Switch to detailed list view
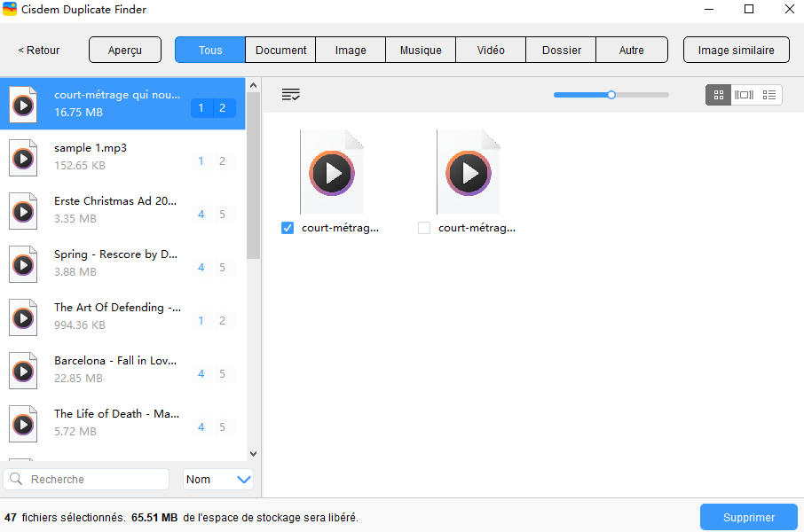 coord(769,95)
